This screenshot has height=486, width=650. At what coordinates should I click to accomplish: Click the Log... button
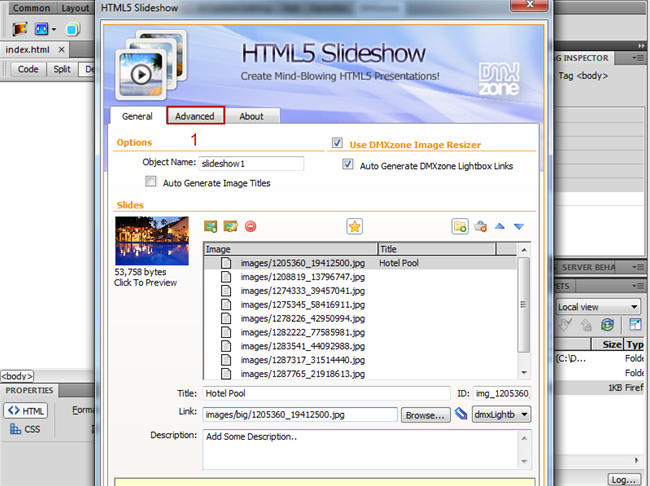[624, 479]
